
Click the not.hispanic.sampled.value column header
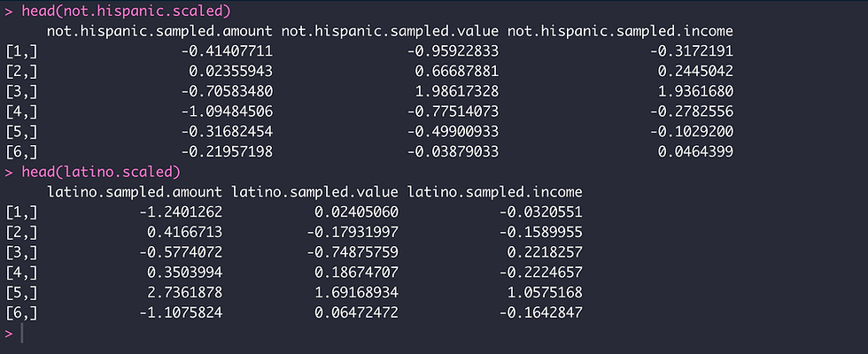pyautogui.click(x=391, y=31)
